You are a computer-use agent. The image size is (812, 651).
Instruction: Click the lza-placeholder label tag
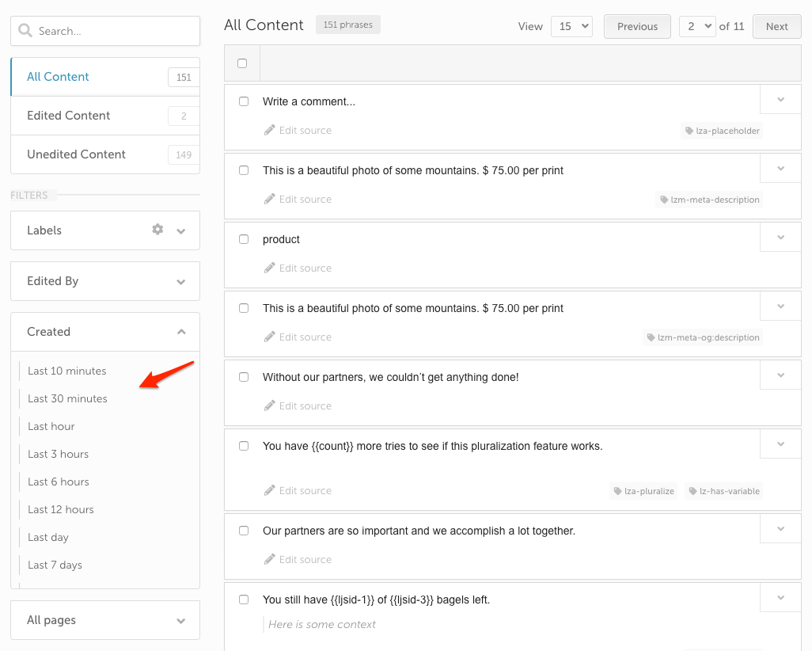point(722,131)
